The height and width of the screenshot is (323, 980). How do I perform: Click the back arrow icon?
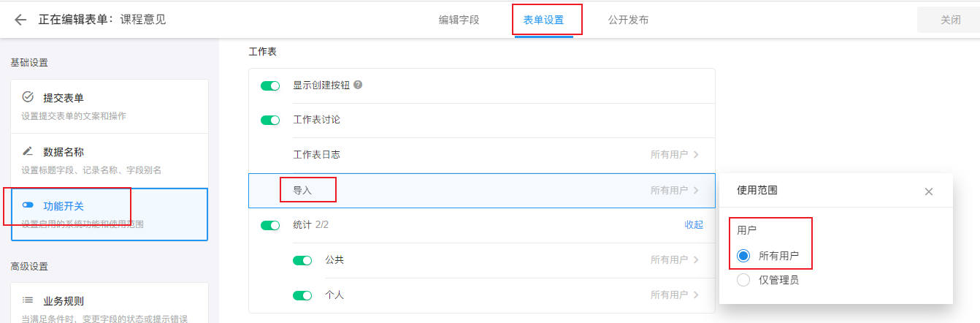[20, 20]
